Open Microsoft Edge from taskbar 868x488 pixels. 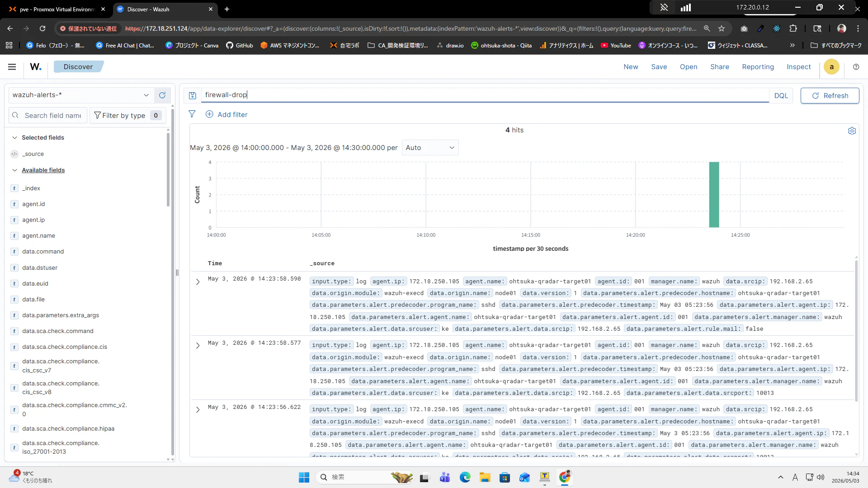tap(465, 477)
